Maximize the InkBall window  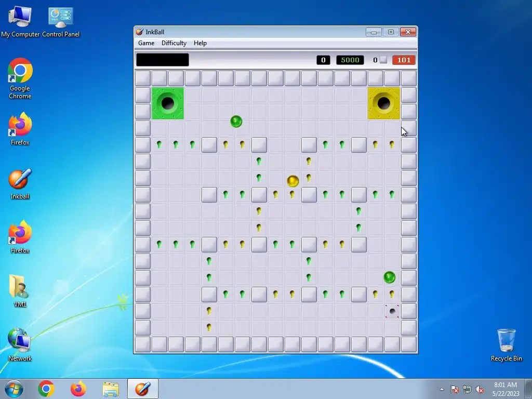click(391, 32)
